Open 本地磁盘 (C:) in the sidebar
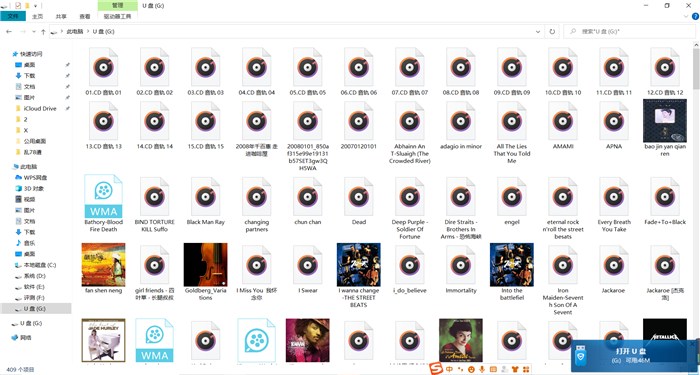Image resolution: width=700 pixels, height=375 pixels. tap(40, 265)
